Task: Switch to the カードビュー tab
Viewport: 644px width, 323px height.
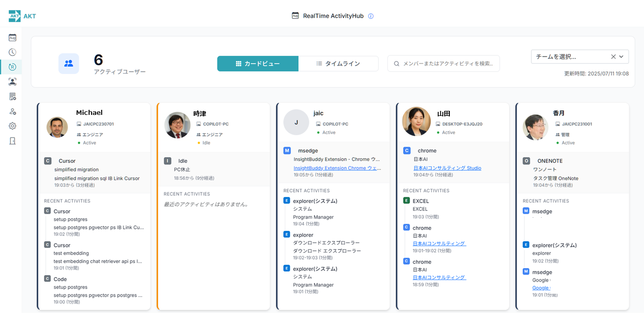Action: pyautogui.click(x=258, y=63)
